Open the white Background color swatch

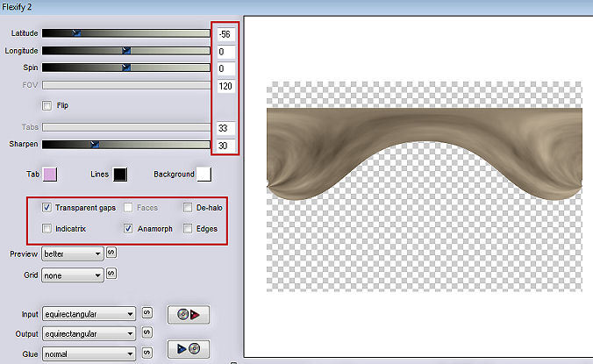coord(204,175)
